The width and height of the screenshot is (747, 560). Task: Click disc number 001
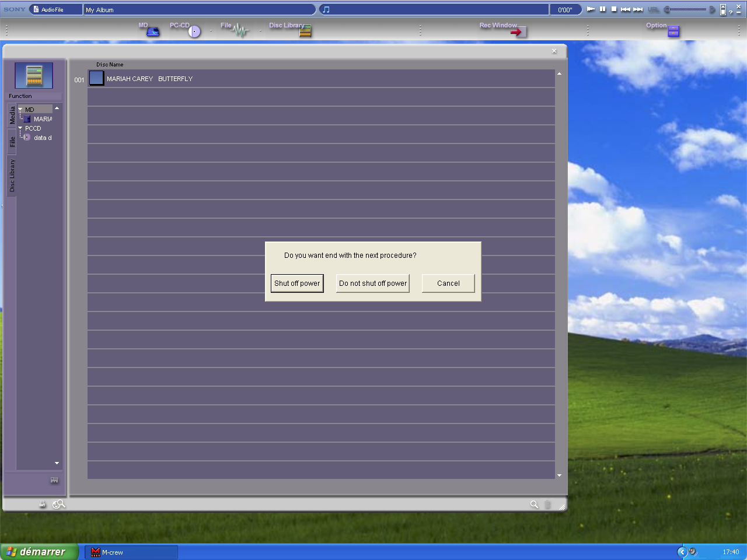coord(79,80)
